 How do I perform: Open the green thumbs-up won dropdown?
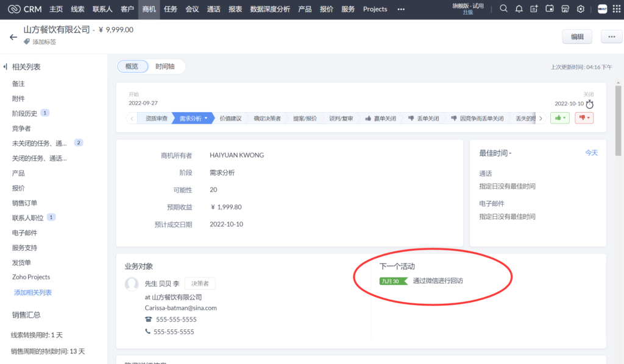pyautogui.click(x=559, y=118)
